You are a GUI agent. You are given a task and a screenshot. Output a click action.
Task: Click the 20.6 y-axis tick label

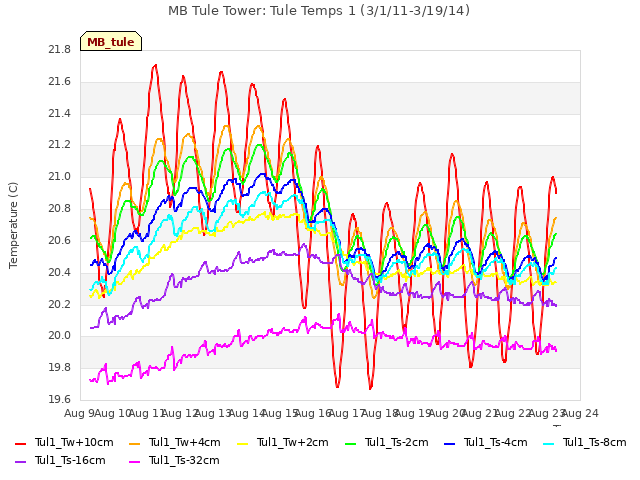click(x=60, y=240)
